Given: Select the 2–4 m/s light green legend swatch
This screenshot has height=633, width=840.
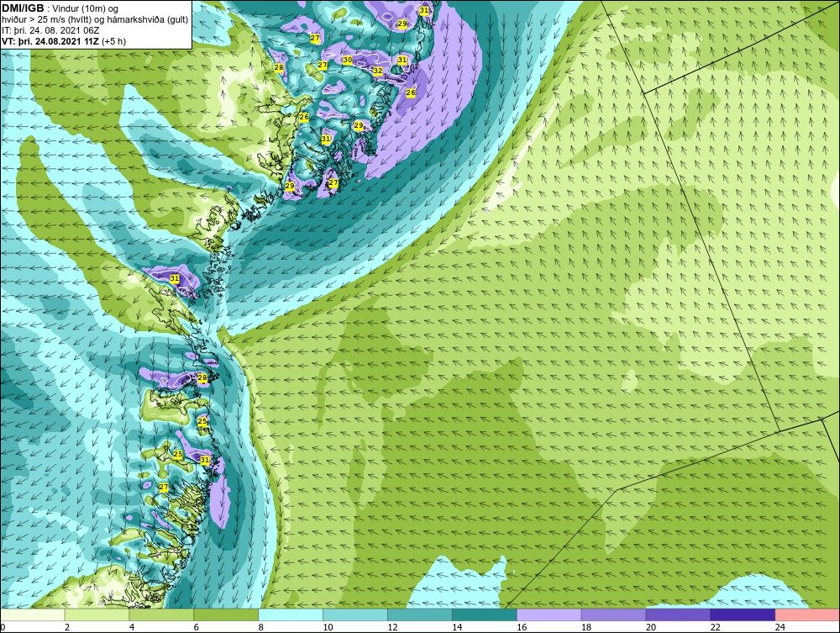Looking at the screenshot, I should pyautogui.click(x=97, y=615).
